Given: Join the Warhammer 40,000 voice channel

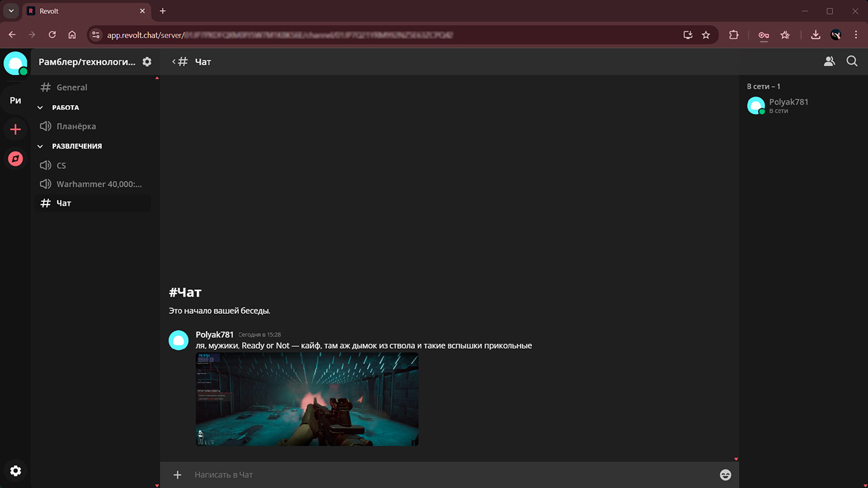Looking at the screenshot, I should (x=94, y=184).
